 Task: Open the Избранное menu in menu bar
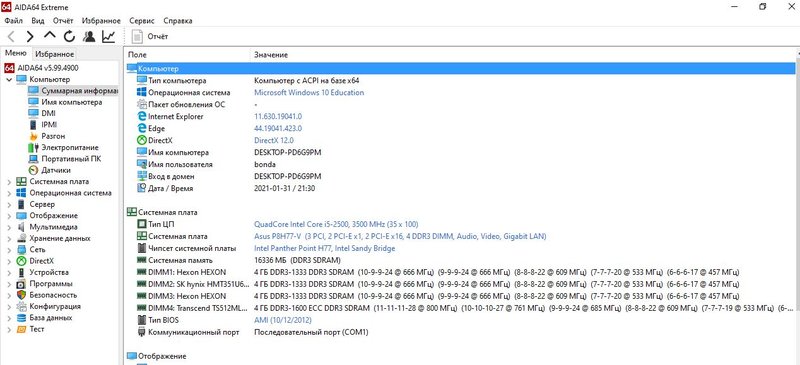(x=101, y=21)
